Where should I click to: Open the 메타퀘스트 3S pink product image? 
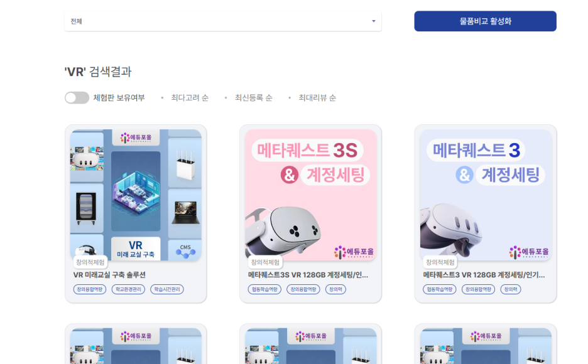[x=310, y=195]
